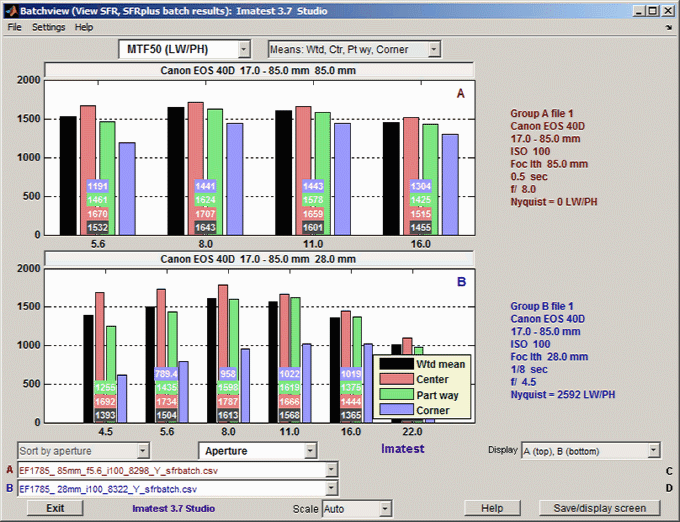
Task: Expand the Means: Wtd, Ctr, Pt wy, Corner dropdown
Action: (434, 49)
